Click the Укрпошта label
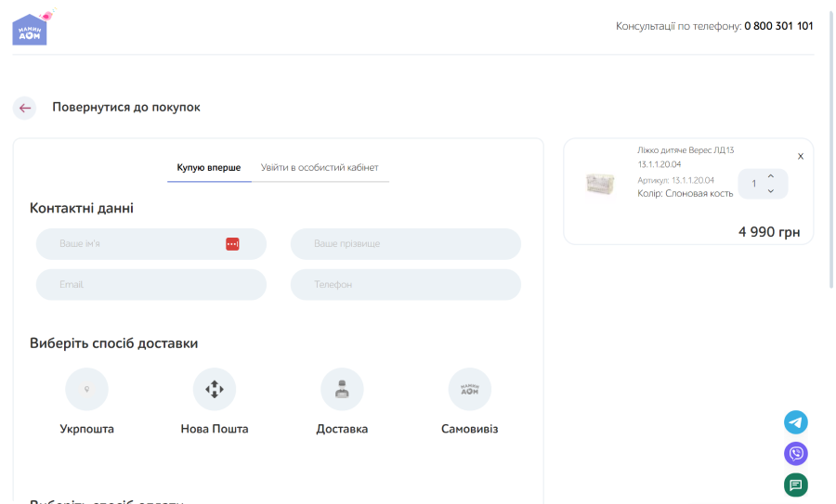This screenshot has width=836, height=504. (87, 429)
